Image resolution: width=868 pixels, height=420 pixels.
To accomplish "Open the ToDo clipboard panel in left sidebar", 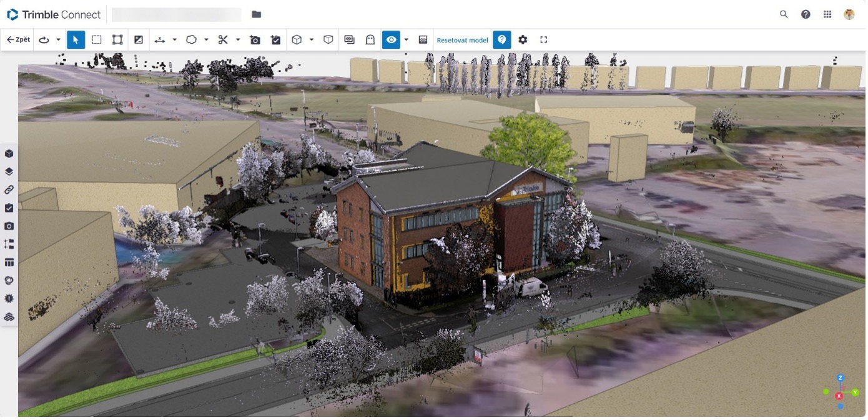I will pyautogui.click(x=9, y=208).
